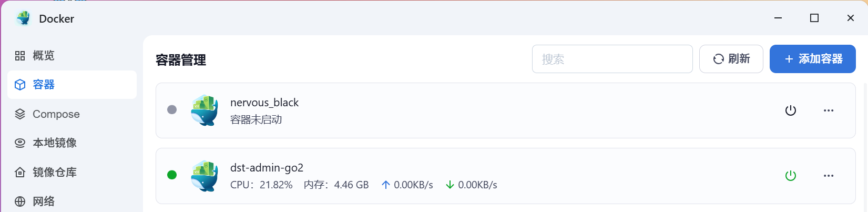Click the dst-admin-go2 container name
This screenshot has height=212, width=868.
click(267, 168)
